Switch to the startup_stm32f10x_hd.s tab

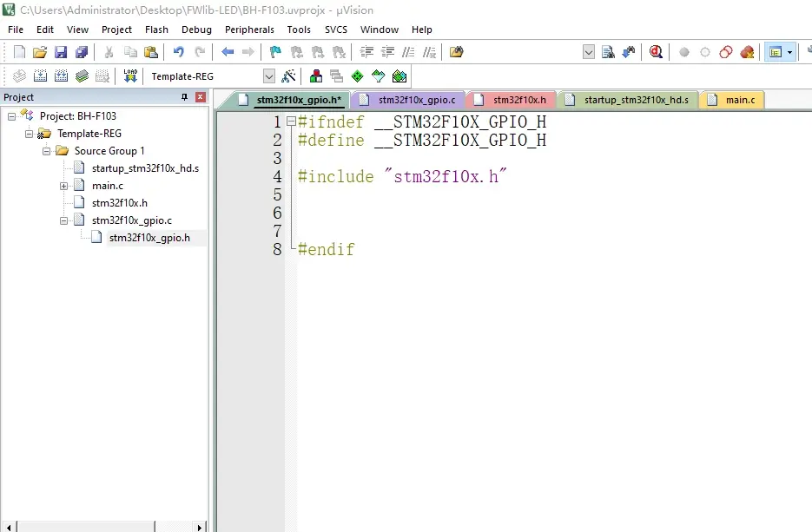coord(635,100)
